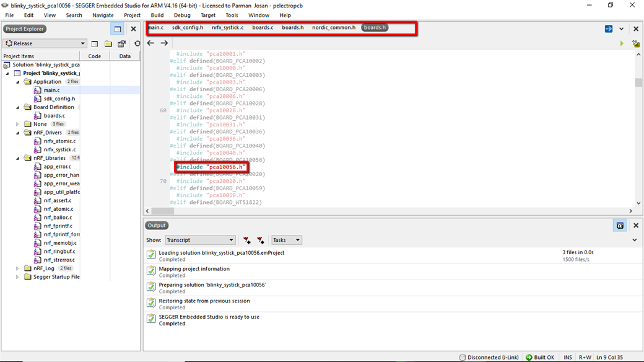644x362 pixels.
Task: Open the Tasks dropdown in Output panel
Action: (287, 240)
